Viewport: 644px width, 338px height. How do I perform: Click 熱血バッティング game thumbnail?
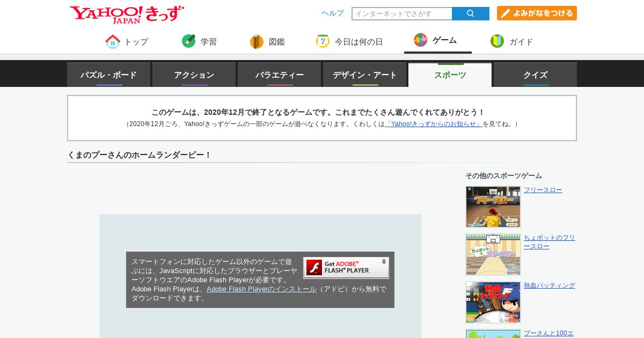click(493, 302)
